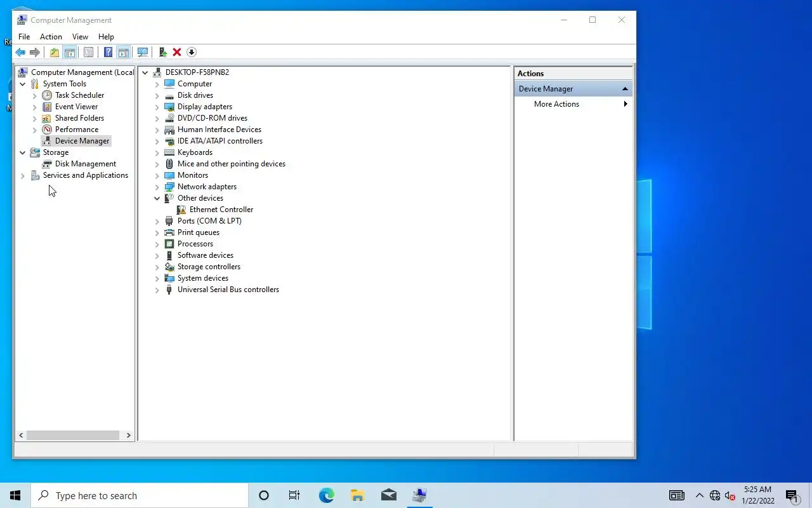The height and width of the screenshot is (508, 812).
Task: Open the Mail app from the taskbar
Action: point(389,495)
